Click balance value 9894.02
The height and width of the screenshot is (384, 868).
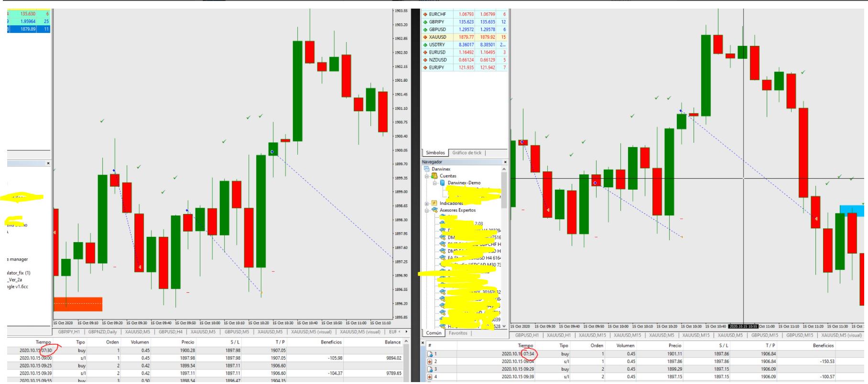pyautogui.click(x=394, y=358)
